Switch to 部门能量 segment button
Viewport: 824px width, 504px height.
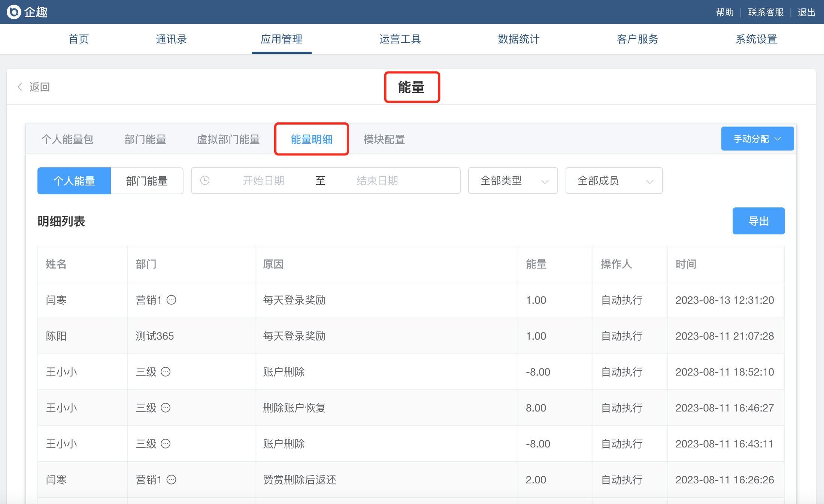click(x=147, y=181)
